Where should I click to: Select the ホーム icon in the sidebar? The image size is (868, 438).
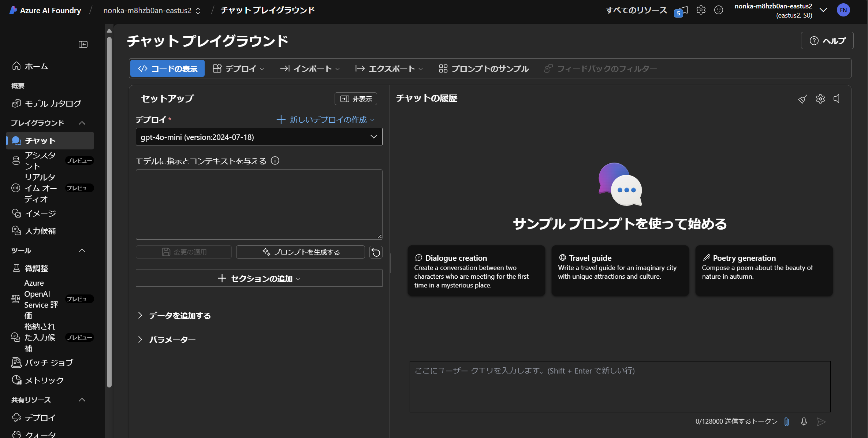pyautogui.click(x=16, y=66)
